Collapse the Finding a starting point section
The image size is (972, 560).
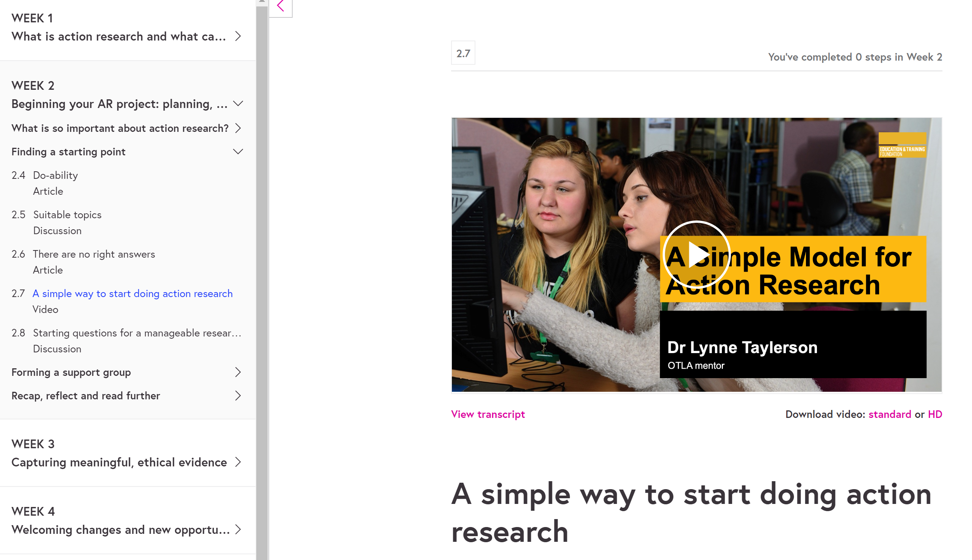pyautogui.click(x=238, y=152)
